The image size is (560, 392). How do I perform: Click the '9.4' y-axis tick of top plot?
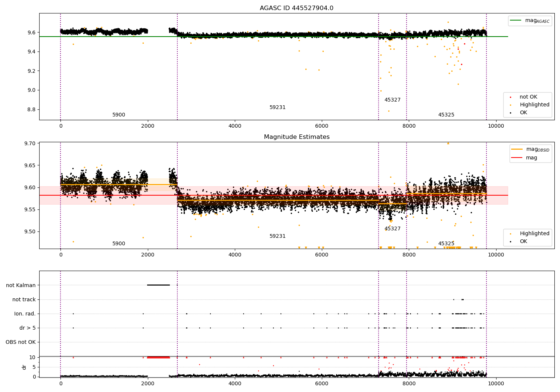click(x=31, y=52)
